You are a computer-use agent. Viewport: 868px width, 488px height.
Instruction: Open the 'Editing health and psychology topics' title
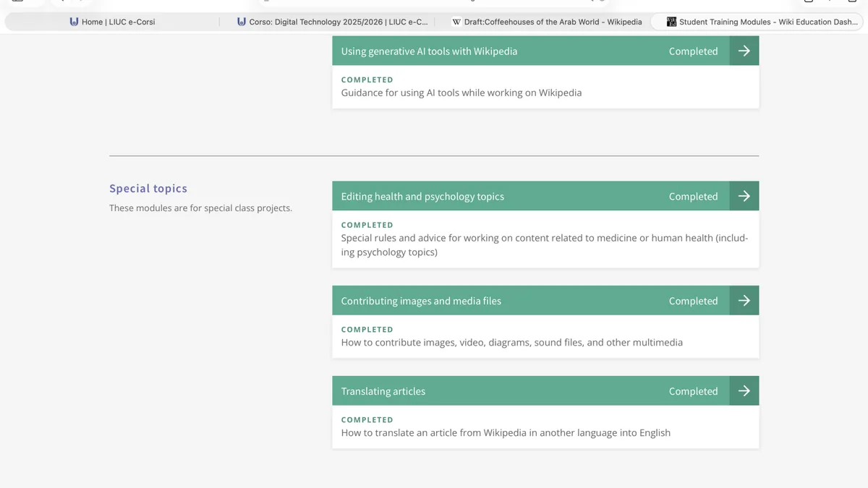tap(422, 197)
